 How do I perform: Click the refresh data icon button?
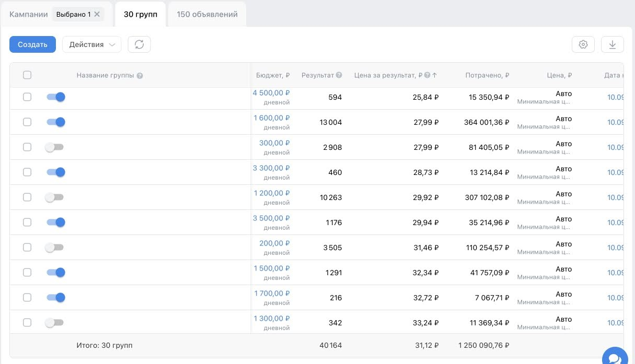pyautogui.click(x=139, y=44)
